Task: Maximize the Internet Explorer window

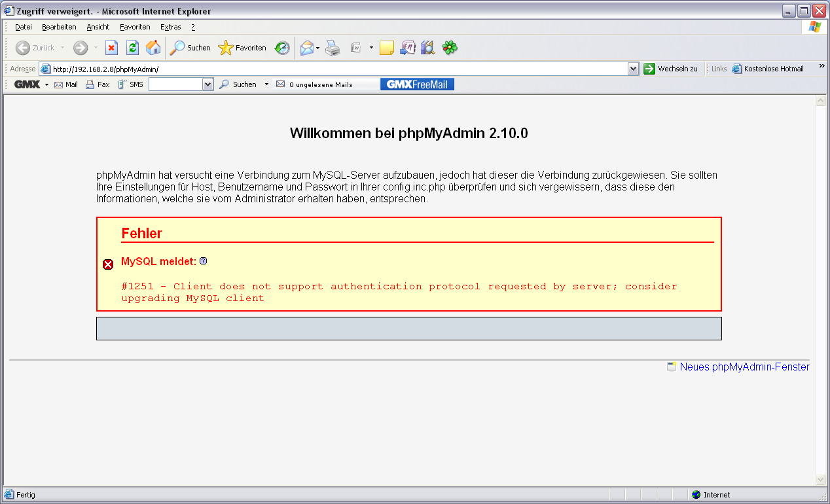Action: [804, 10]
